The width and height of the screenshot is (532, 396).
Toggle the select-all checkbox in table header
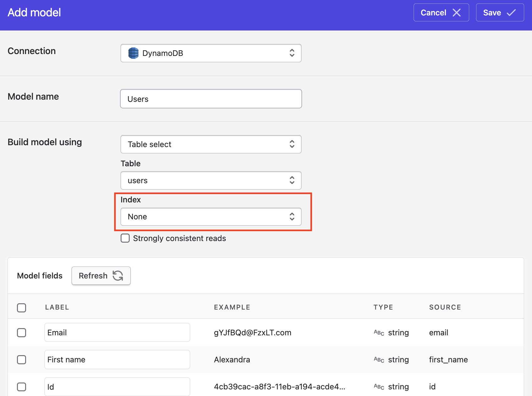pos(22,308)
